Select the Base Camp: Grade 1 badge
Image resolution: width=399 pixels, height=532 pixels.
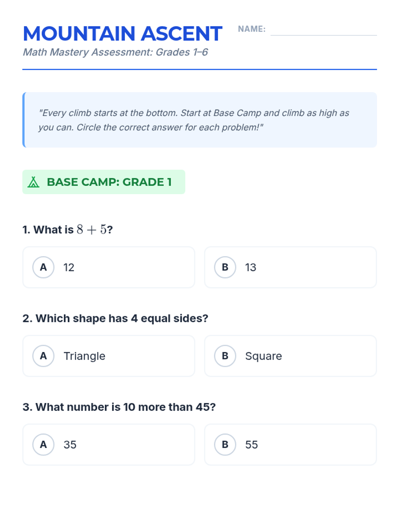[104, 182]
